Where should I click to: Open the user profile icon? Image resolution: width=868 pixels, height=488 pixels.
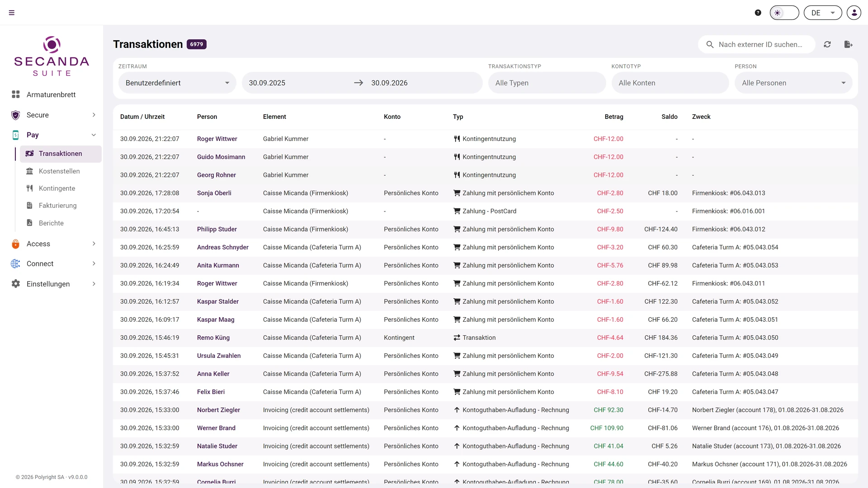coord(854,13)
